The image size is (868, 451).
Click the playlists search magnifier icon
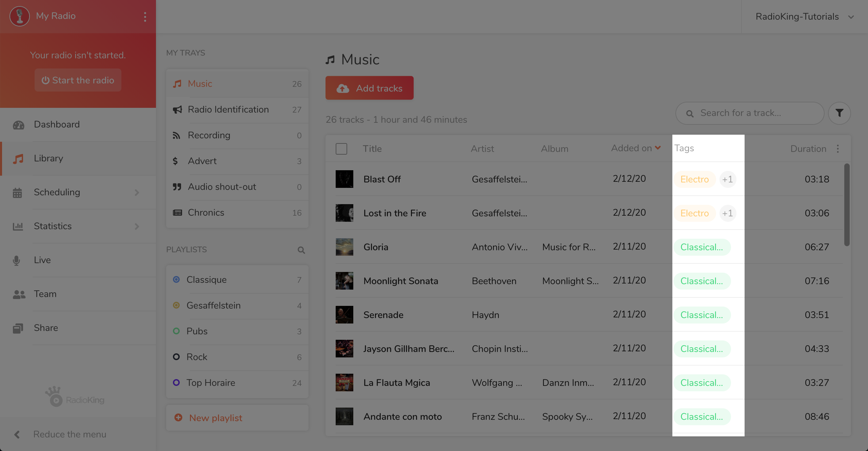[301, 250]
